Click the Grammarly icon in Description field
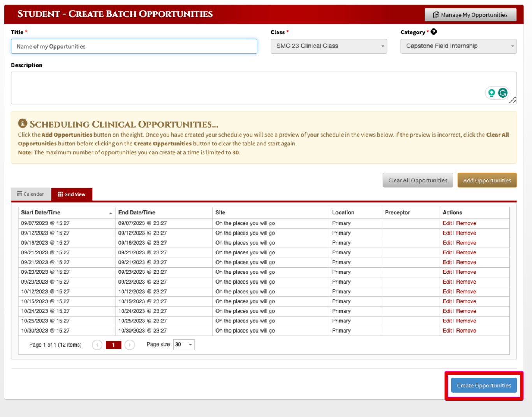 (503, 93)
